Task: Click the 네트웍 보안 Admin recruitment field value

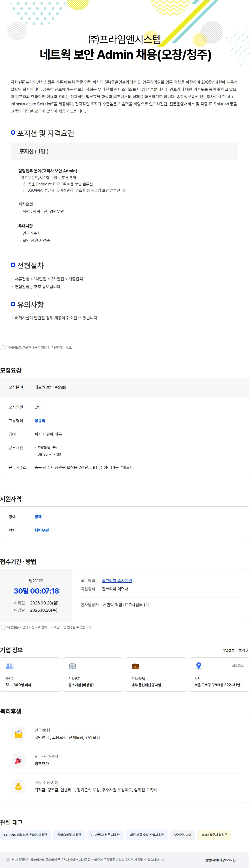Action: pyautogui.click(x=50, y=387)
